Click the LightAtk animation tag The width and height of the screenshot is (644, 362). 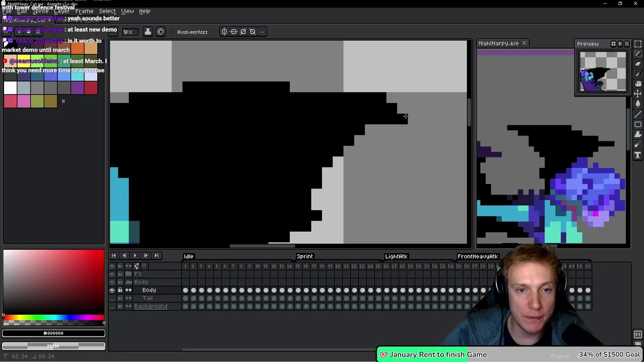pos(396,256)
